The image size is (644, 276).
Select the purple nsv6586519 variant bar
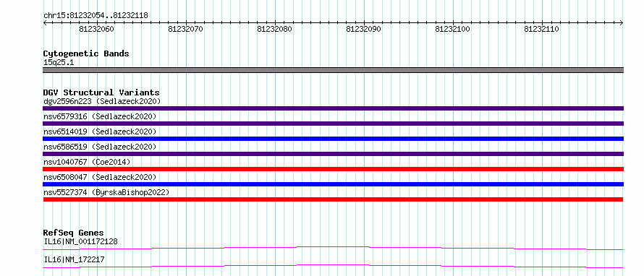[333, 154]
